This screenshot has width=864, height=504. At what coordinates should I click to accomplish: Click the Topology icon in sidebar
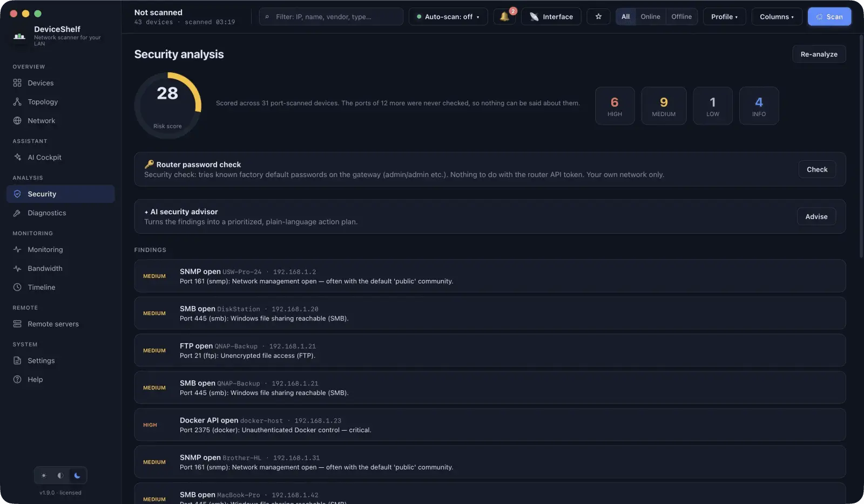coord(17,102)
